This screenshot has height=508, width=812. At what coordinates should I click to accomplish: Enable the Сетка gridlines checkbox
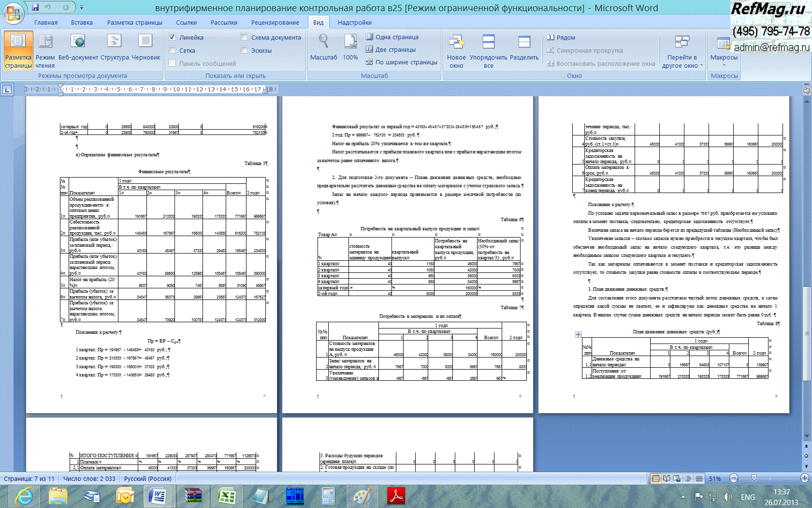172,50
